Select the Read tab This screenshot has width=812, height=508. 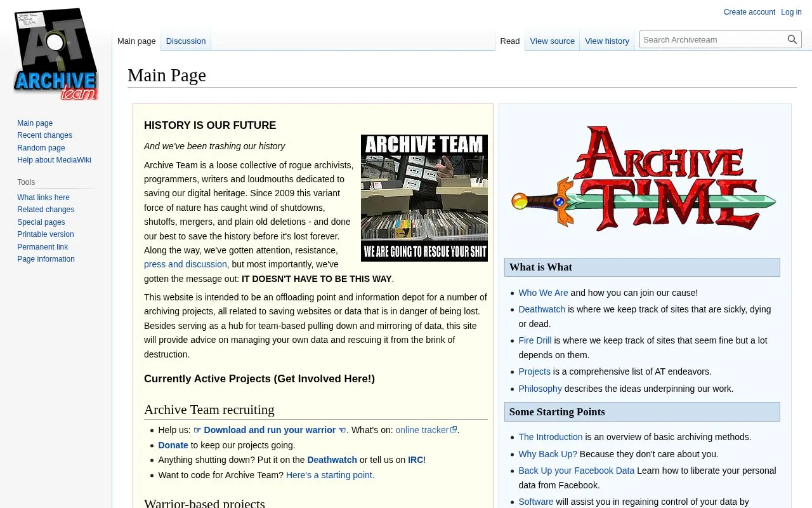click(510, 41)
